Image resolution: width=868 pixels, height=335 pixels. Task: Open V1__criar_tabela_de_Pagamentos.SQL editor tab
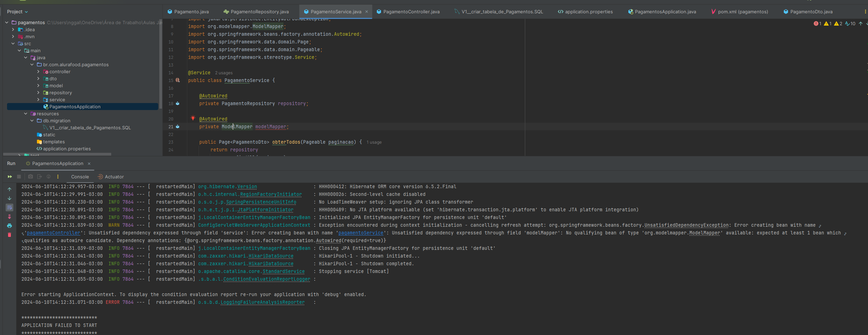tap(499, 12)
